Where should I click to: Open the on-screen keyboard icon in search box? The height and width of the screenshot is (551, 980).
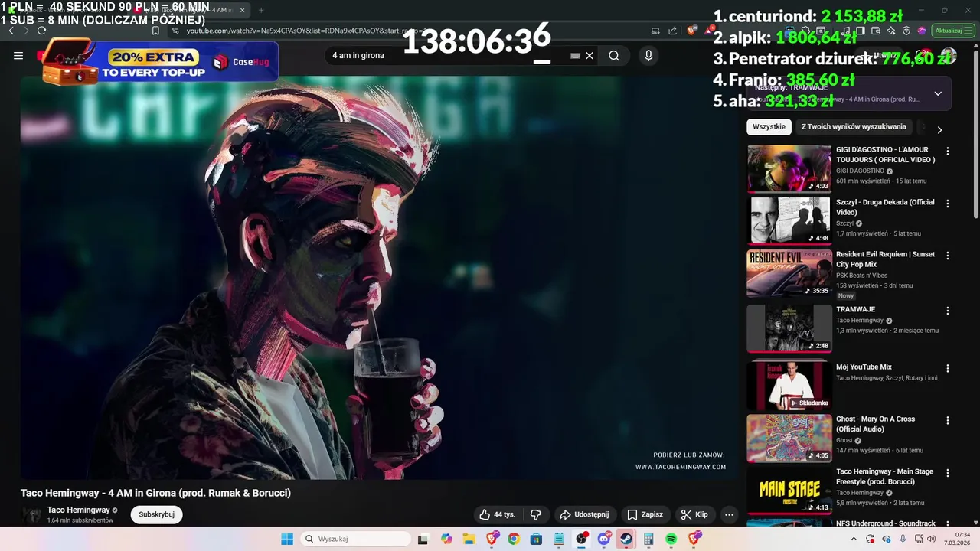pos(575,55)
